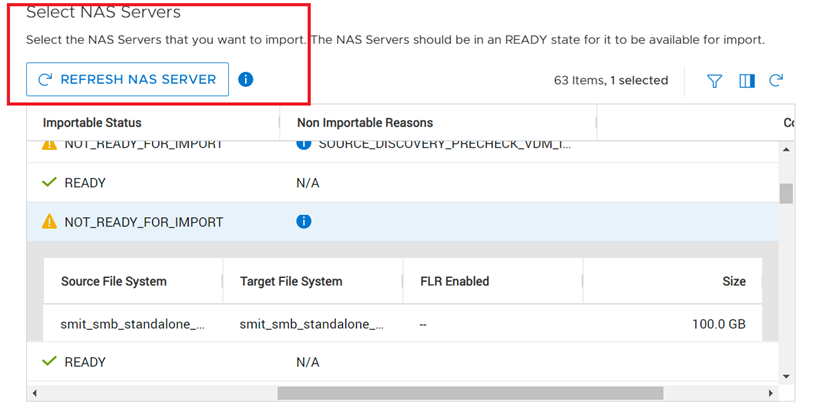The width and height of the screenshot is (821, 406).
Task: Open the table filter icon
Action: coord(714,81)
